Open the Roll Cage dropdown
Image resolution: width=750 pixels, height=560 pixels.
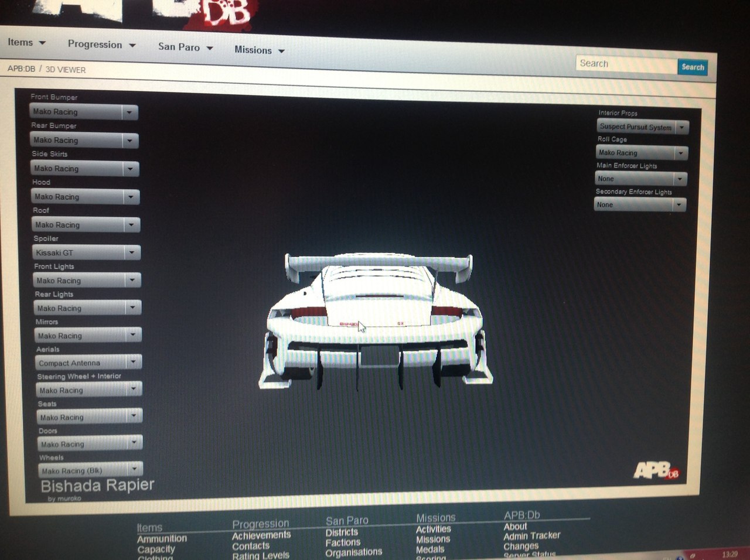point(642,153)
